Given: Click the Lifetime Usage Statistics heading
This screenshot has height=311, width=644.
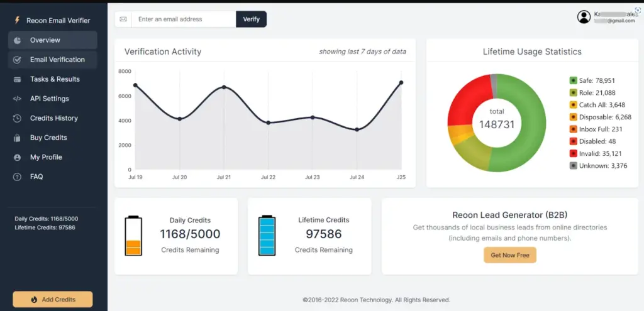Looking at the screenshot, I should pos(532,52).
